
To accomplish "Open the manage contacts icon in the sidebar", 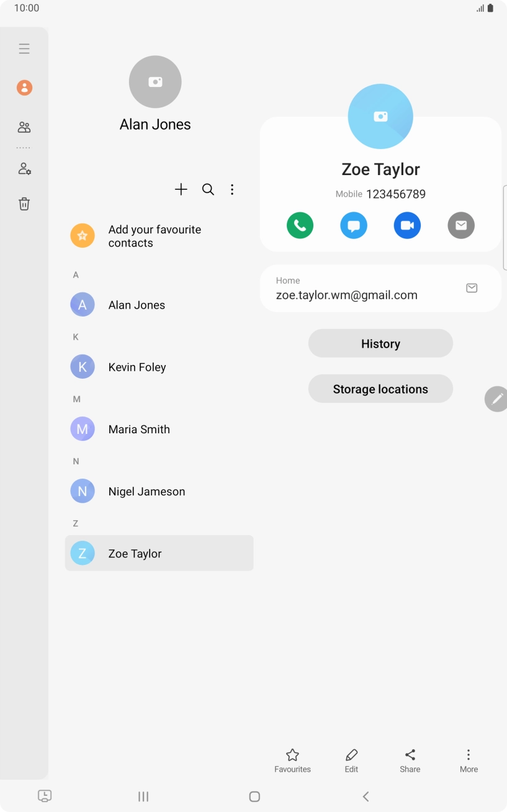I will 24,168.
